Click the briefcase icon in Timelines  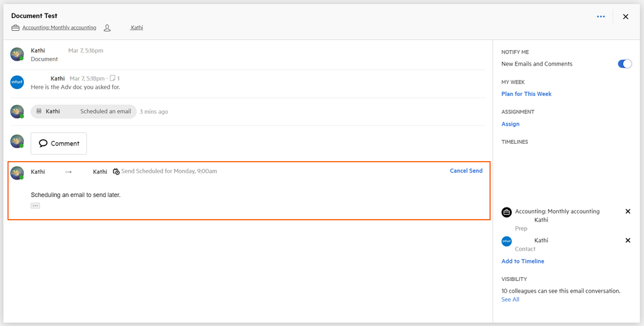click(x=507, y=212)
